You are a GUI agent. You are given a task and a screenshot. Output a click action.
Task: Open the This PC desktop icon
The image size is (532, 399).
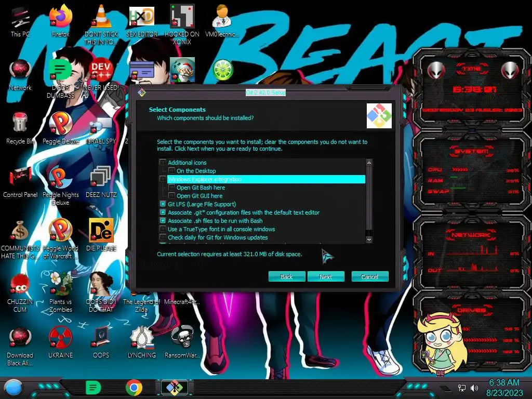tap(20, 20)
